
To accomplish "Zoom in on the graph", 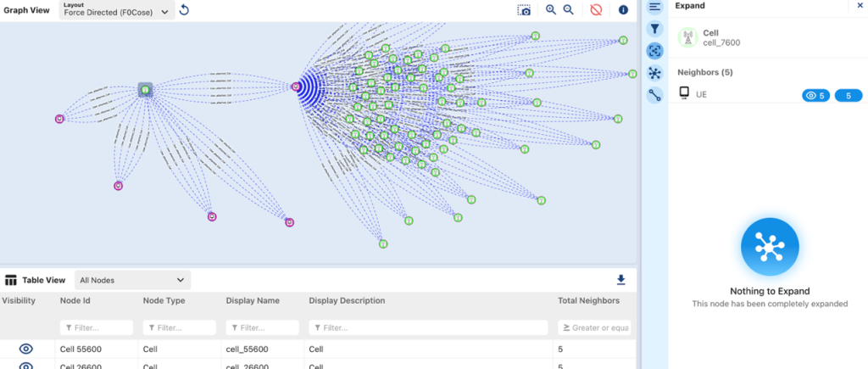I will [551, 10].
